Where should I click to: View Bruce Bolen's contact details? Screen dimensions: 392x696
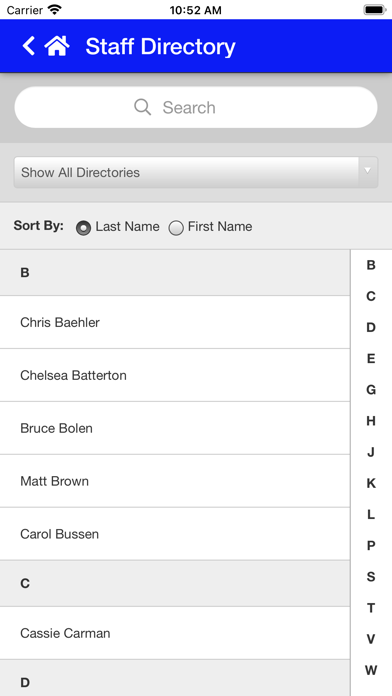tap(175, 428)
